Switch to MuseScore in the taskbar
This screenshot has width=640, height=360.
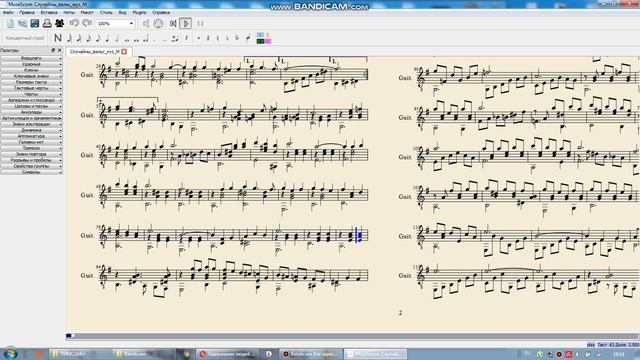(x=375, y=354)
